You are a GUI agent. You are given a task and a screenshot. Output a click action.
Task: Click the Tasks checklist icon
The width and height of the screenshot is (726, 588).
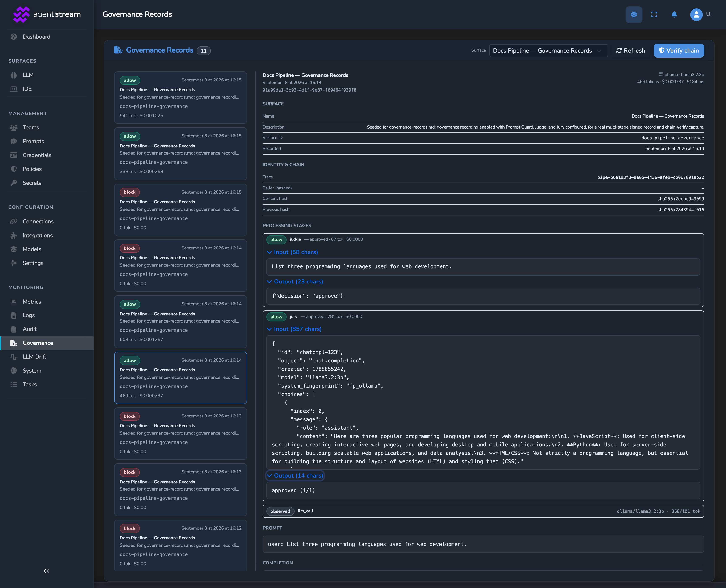tap(14, 385)
